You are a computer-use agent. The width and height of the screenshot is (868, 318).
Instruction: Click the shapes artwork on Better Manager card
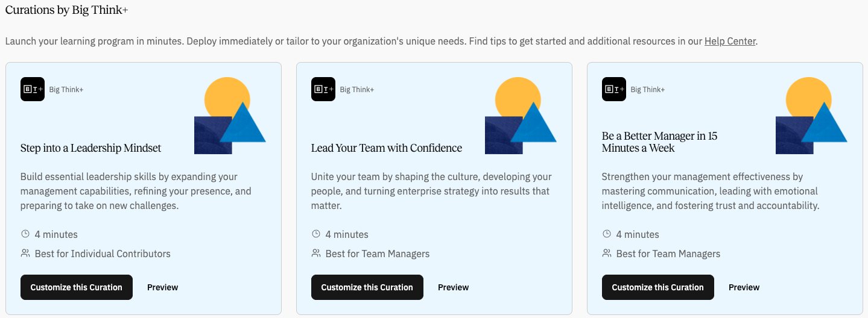coord(811,116)
